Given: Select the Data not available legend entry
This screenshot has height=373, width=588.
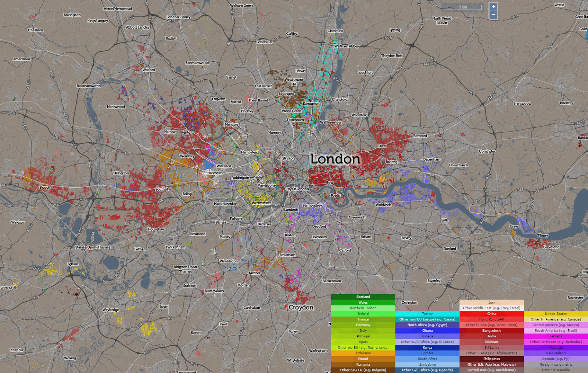Looking at the screenshot, I should coord(556,370).
